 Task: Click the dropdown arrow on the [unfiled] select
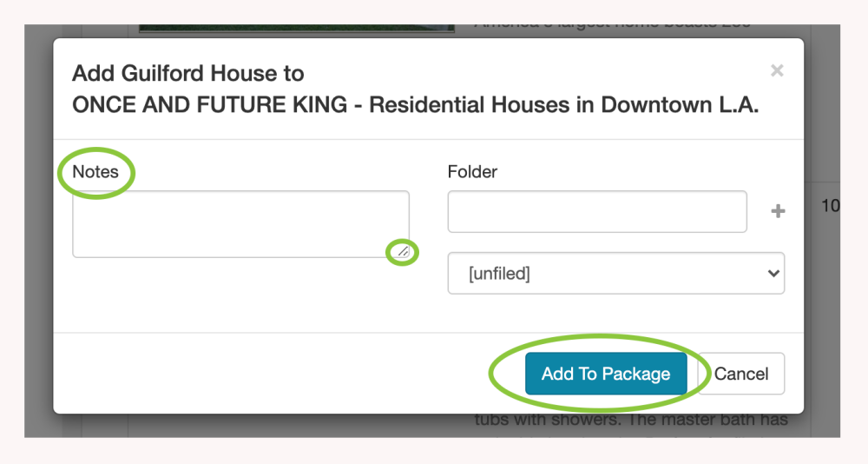coord(774,273)
